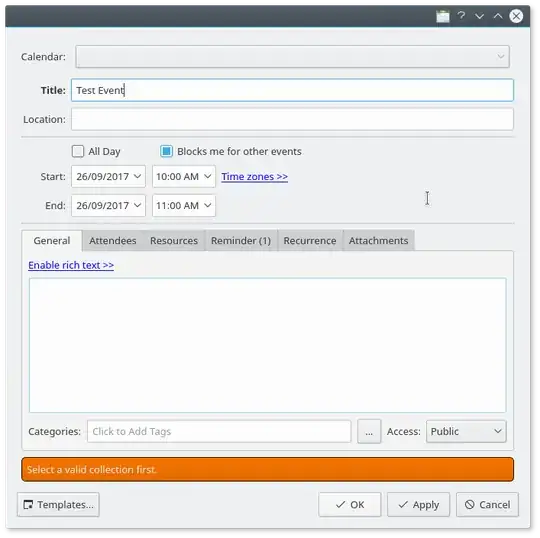Switch to the General tab

coord(52,240)
